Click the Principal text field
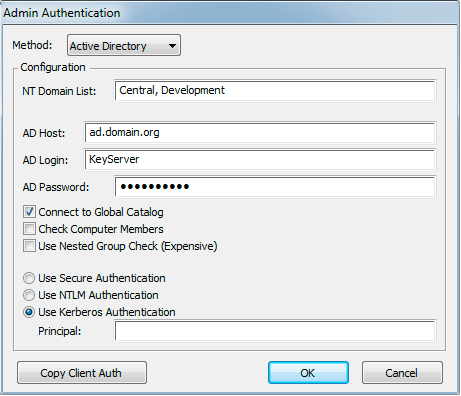Image resolution: width=461 pixels, height=396 pixels. click(275, 331)
